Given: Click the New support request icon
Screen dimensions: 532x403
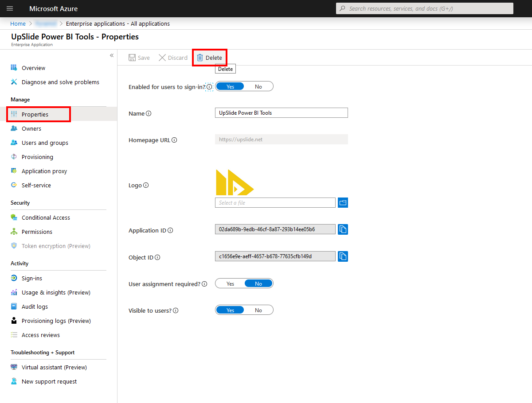Looking at the screenshot, I should tap(14, 381).
